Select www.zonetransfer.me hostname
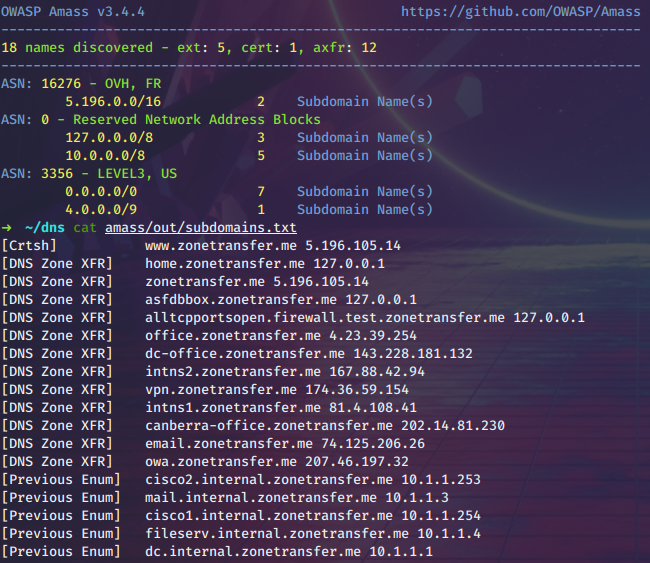This screenshot has height=563, width=650. pyautogui.click(x=221, y=245)
